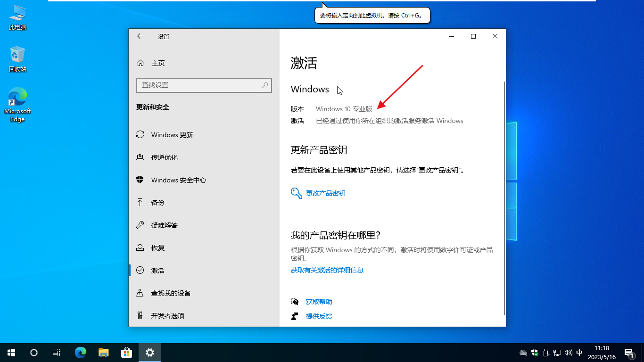Open the notification center icon

[628, 353]
